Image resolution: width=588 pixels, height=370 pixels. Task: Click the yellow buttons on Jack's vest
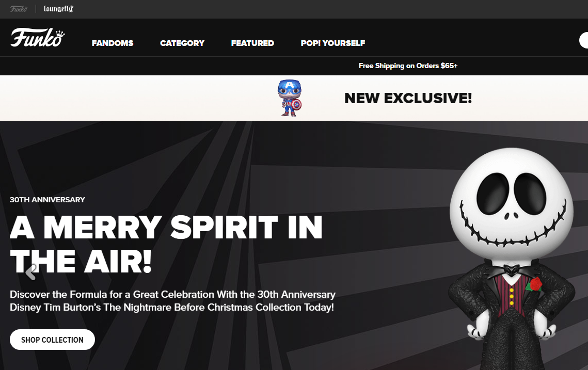point(512,297)
